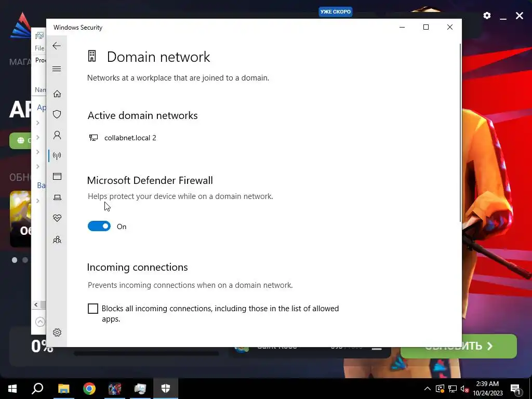The image size is (532, 399).
Task: Click the green globe button in launcher
Action: 20,140
